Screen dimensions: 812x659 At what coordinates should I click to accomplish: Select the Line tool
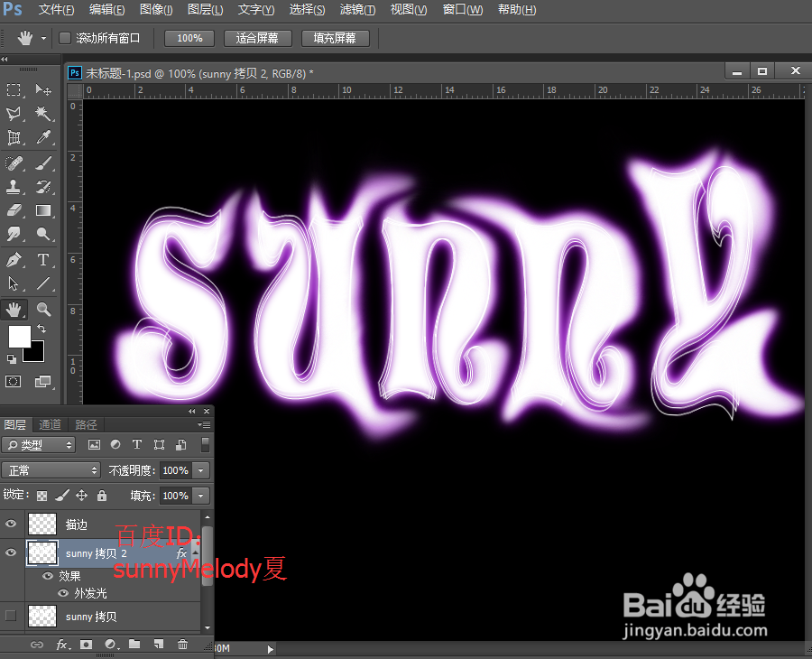click(x=43, y=283)
